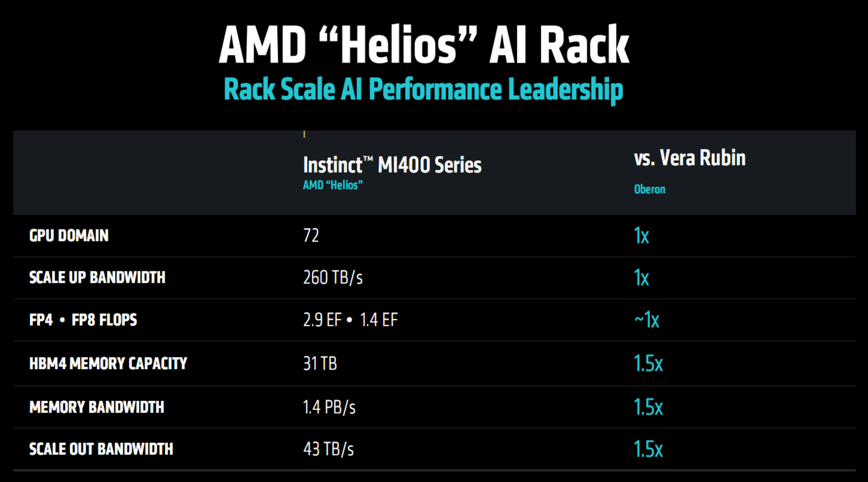Select the SCALE OUT BANDWIDTH row label
Viewport: 868px width, 482px height.
[x=101, y=449]
